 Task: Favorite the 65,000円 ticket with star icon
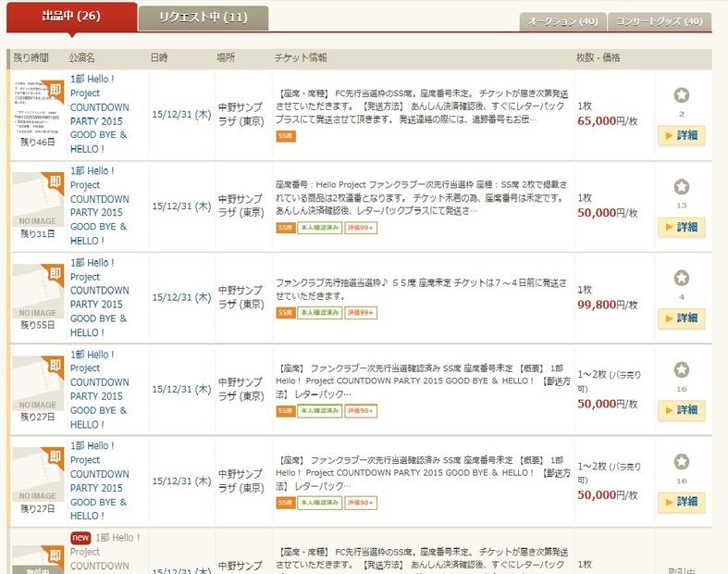click(x=681, y=95)
